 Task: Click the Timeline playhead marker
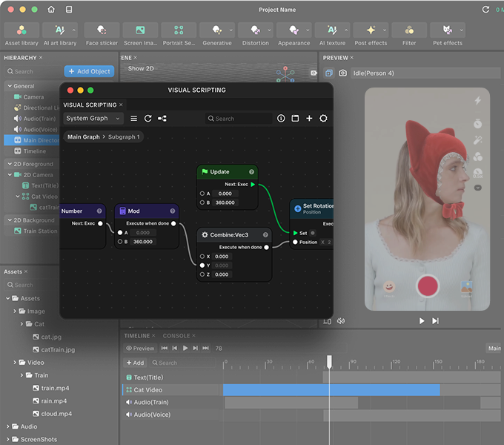click(x=329, y=362)
